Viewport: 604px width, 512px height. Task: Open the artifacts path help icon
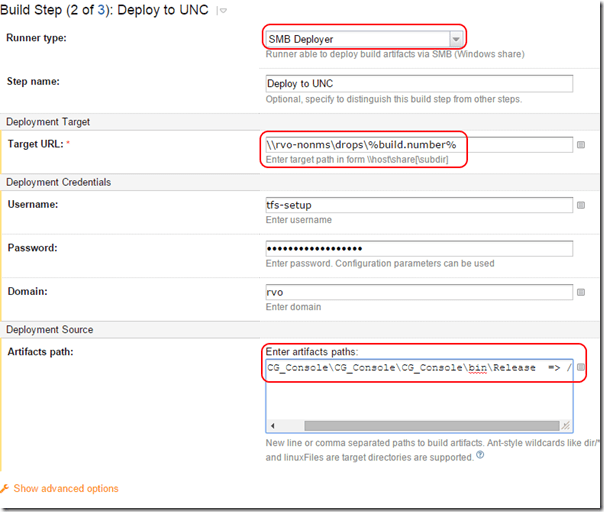(480, 457)
